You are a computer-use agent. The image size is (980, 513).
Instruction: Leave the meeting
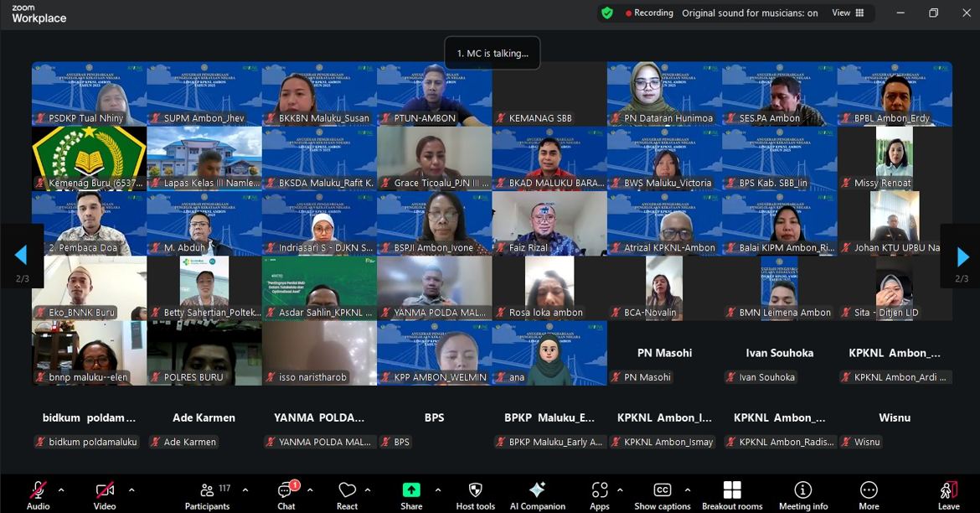[948, 494]
